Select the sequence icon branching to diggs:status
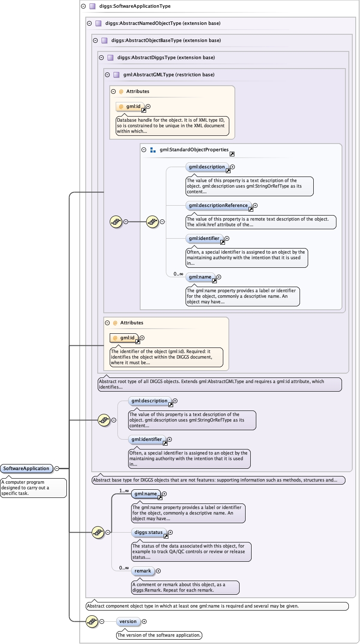 point(98,532)
